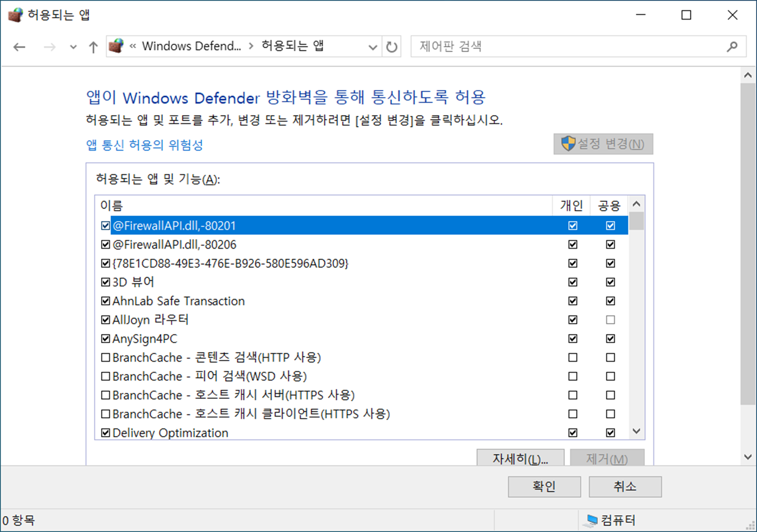Enable 개인 for BranchCache - 피어 검색(WSD 사용)
This screenshot has height=532, width=757.
coord(573,376)
